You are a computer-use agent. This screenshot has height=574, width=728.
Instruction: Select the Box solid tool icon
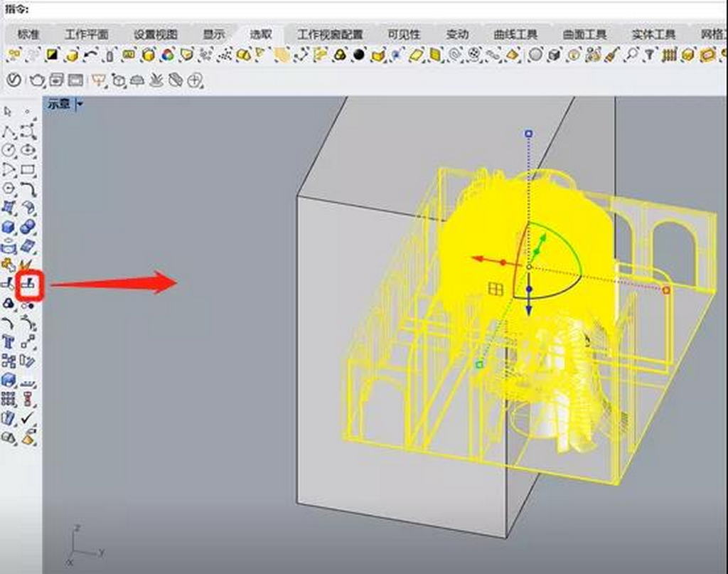pos(9,228)
